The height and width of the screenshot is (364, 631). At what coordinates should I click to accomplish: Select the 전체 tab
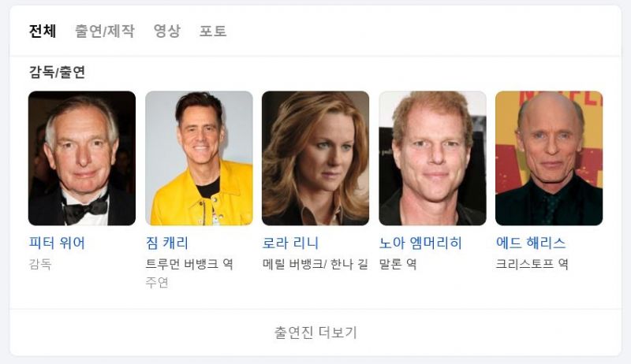tap(43, 31)
